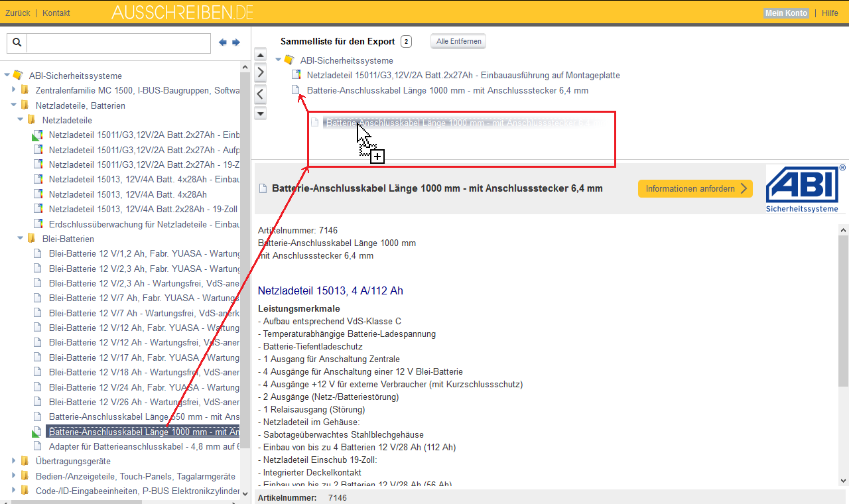Screen dimensions: 849x504
Task: Click the Netzladeteil 15011 document icon in Sammelliste
Action: 296,76
